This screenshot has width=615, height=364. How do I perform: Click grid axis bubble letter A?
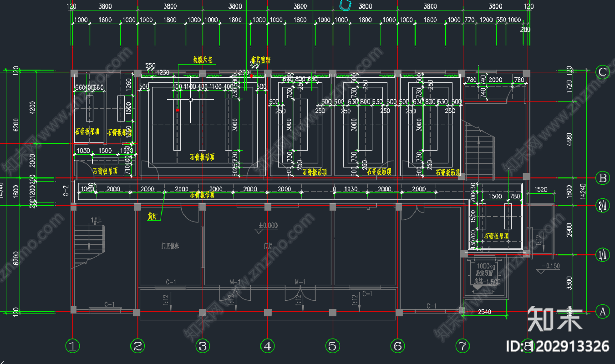click(603, 312)
